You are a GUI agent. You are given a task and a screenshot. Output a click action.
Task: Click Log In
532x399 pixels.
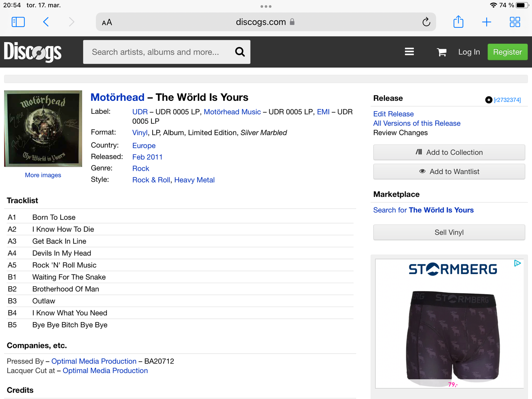coord(469,52)
